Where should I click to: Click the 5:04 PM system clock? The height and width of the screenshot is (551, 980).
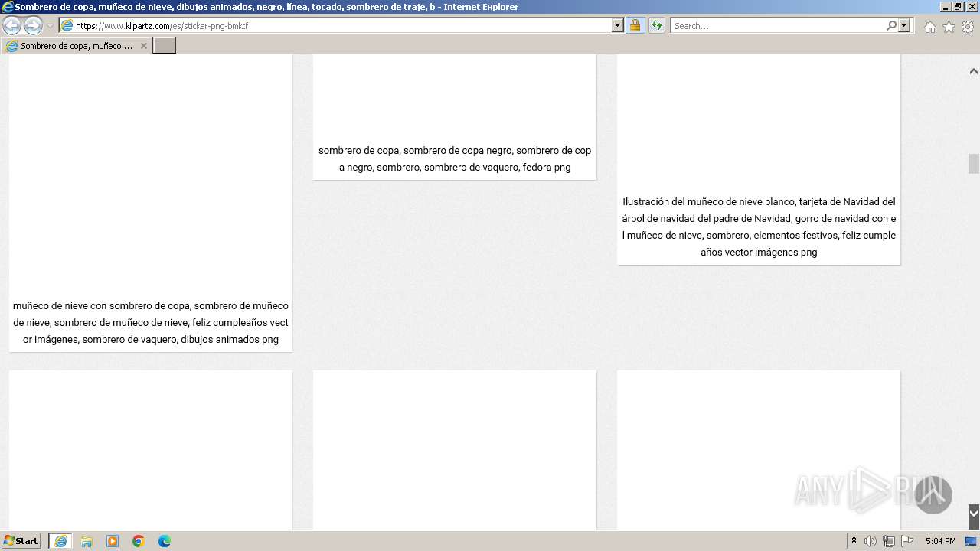pos(940,541)
